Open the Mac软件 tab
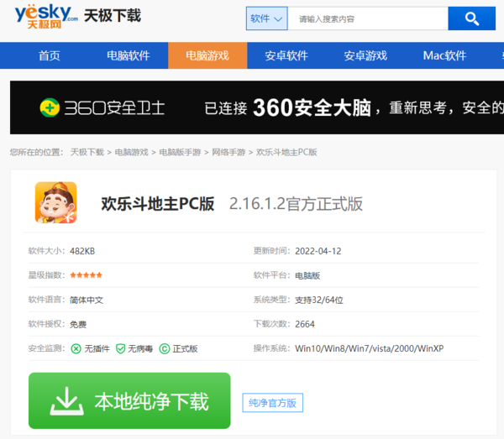The height and width of the screenshot is (439, 504). [x=444, y=55]
